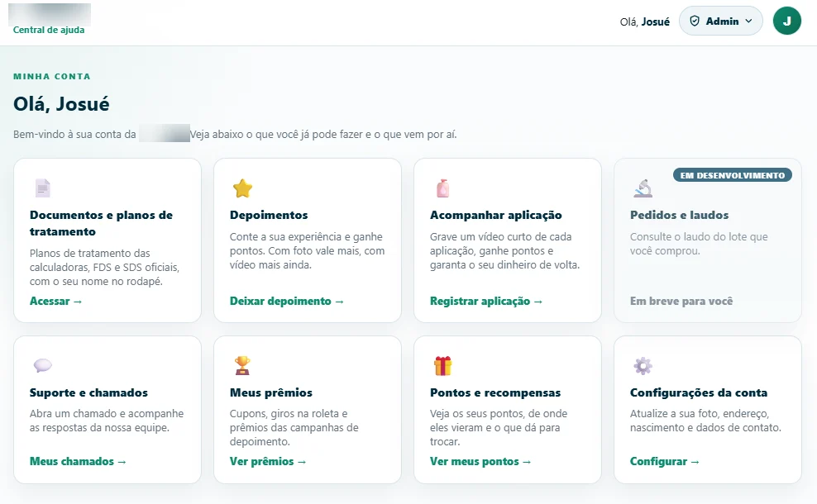Click the Meus prêmios card title
The height and width of the screenshot is (504, 817).
click(271, 392)
